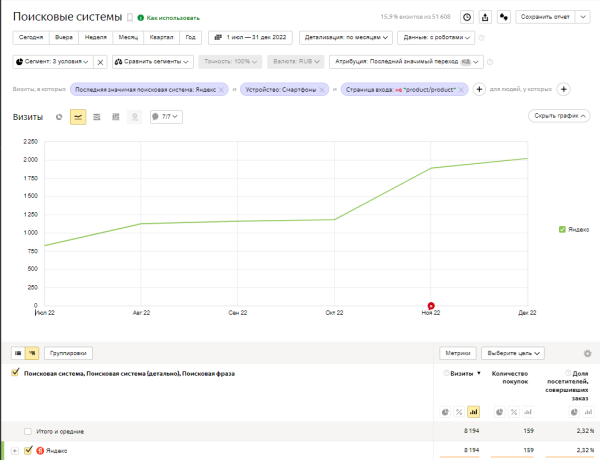Toggle the Яндекс legend checkbox
This screenshot has height=460, width=600.
[563, 229]
